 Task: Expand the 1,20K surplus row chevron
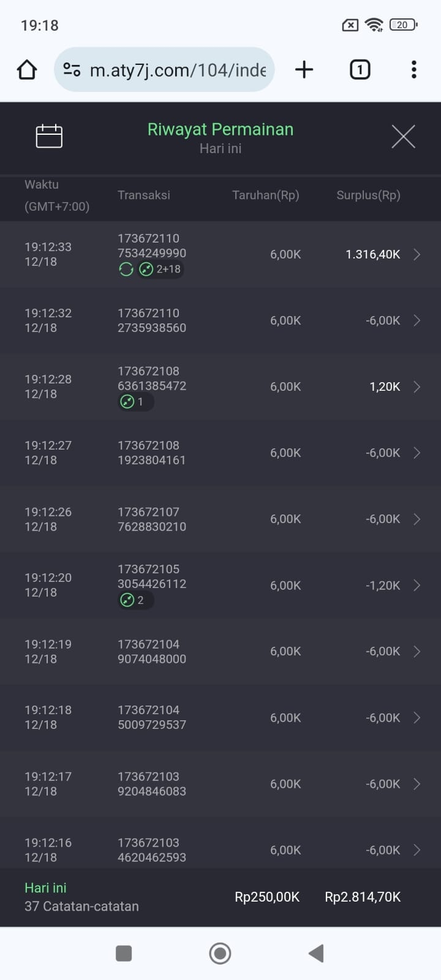(417, 386)
